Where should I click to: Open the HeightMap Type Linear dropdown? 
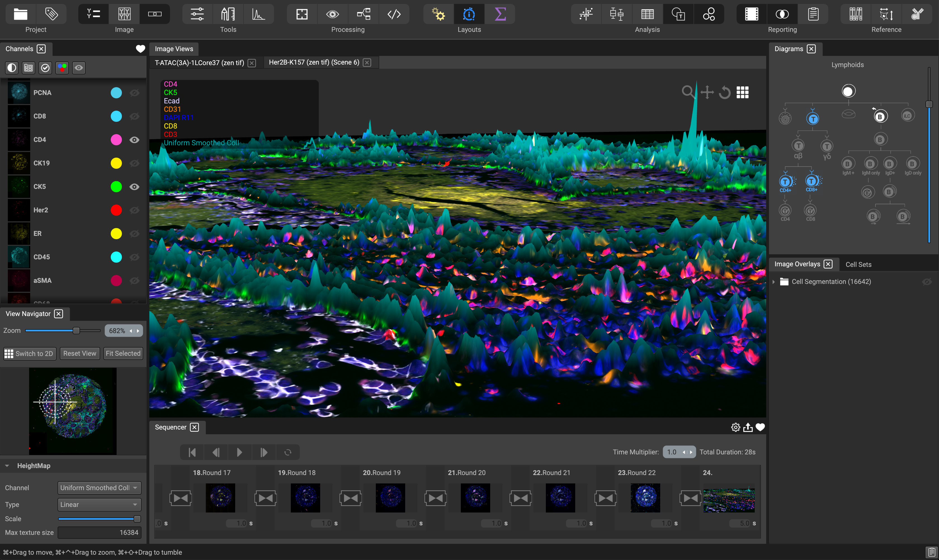(99, 504)
